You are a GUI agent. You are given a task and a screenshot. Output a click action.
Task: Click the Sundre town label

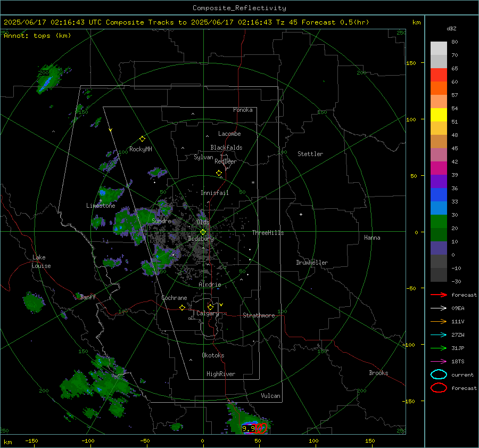[161, 221]
